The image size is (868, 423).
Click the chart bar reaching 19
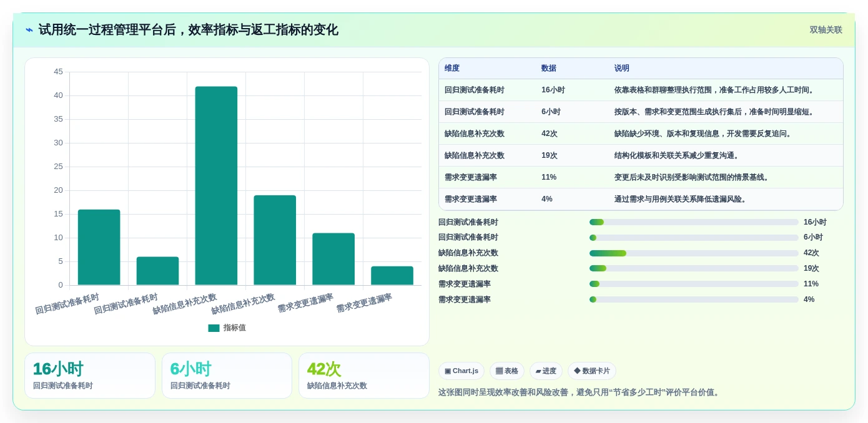(275, 240)
